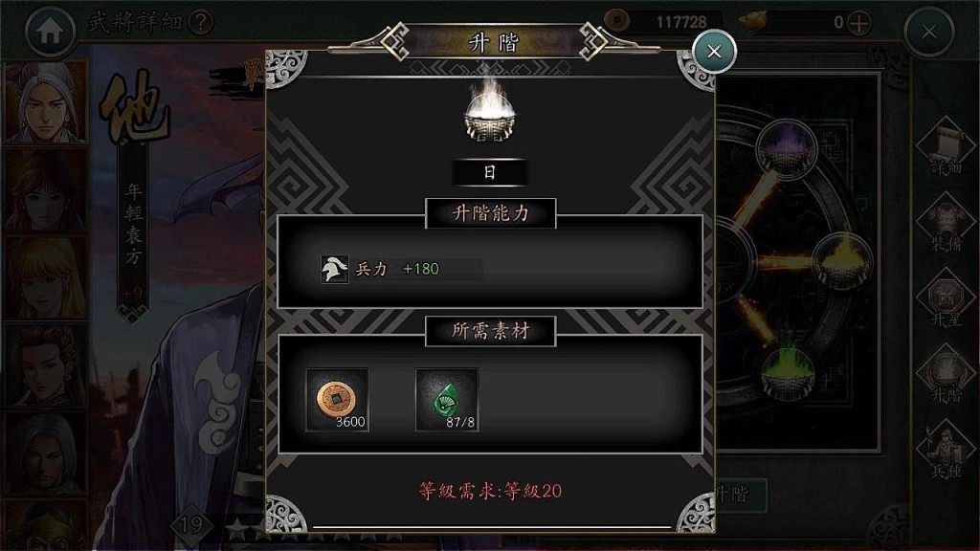Open the 裝備 side tab
This screenshot has height=551, width=980.
pos(946,223)
